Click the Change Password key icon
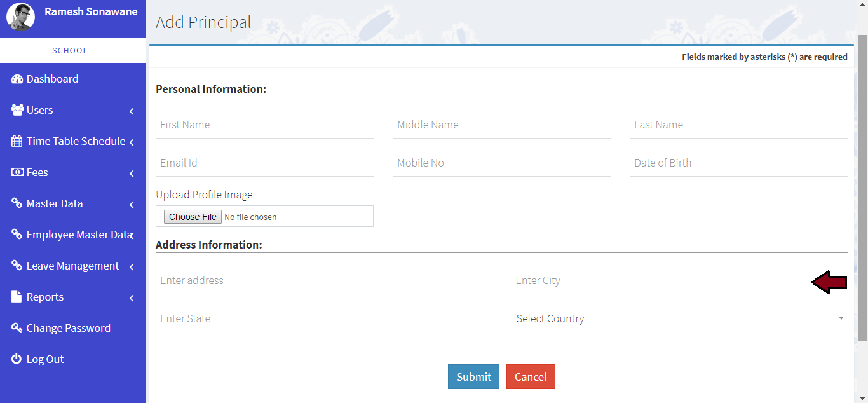The image size is (868, 403). 17,328
